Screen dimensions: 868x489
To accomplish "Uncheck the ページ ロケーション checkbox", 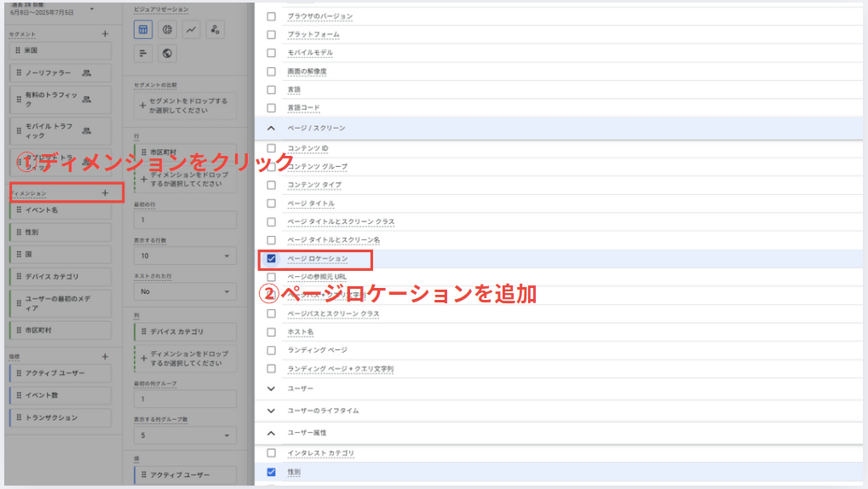I will coord(271,259).
